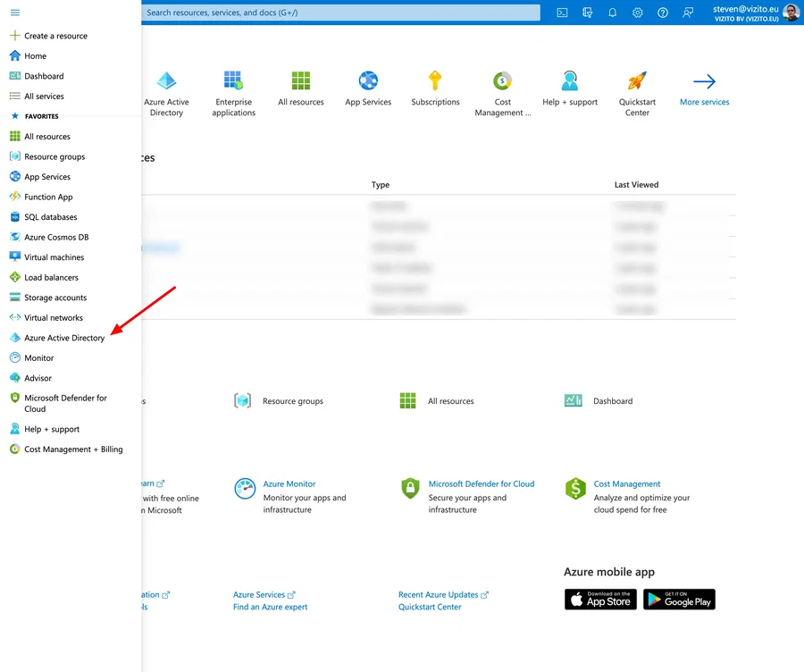View notifications via the bell icon

click(611, 13)
